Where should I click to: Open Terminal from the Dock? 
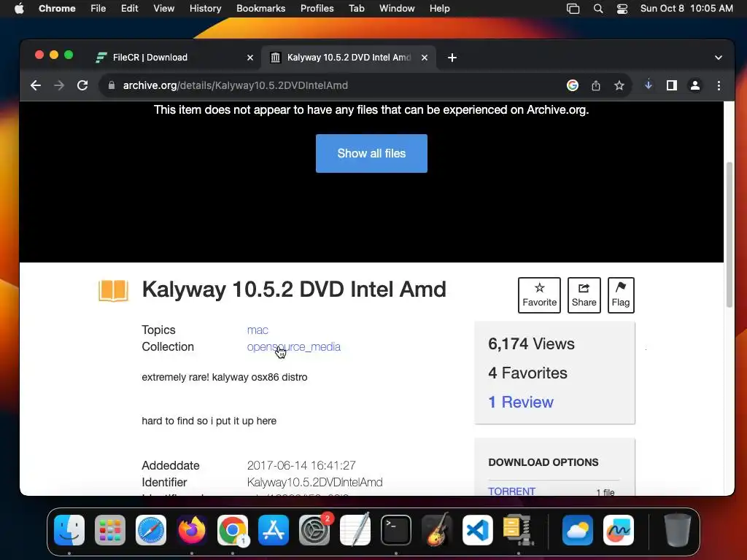click(x=396, y=530)
